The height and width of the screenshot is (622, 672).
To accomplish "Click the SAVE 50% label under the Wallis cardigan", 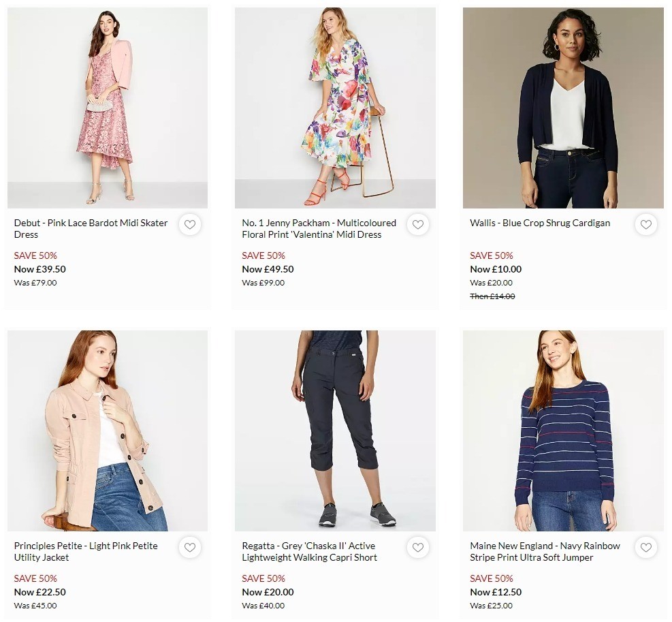I will tap(491, 255).
